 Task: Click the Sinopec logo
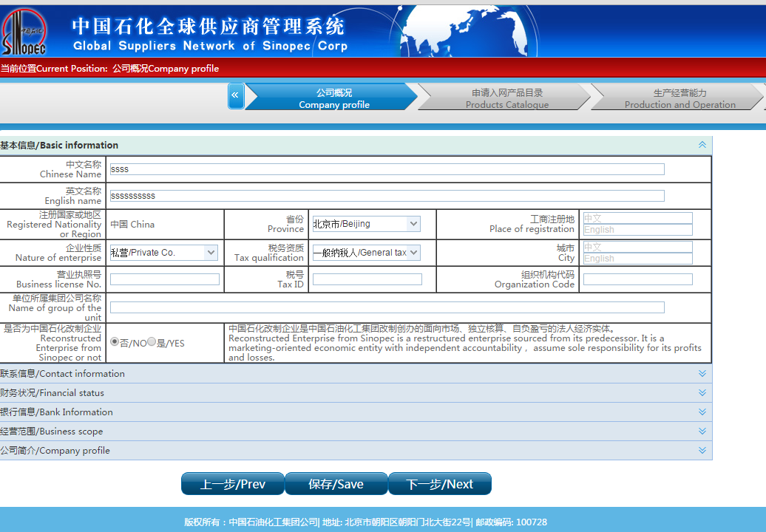click(x=24, y=33)
